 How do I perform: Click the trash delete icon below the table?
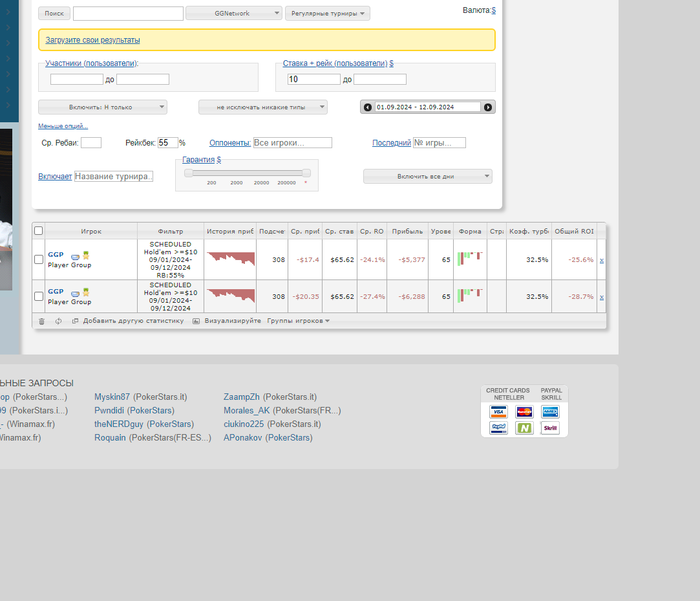[x=42, y=321]
